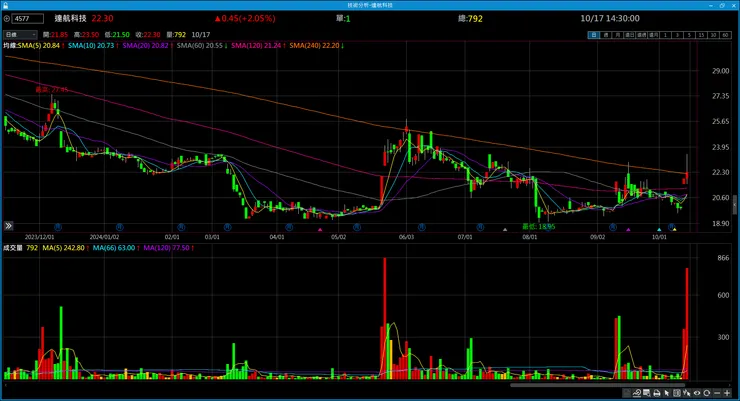Click the timestamp 10/17 14:30:00
This screenshot has height=401, width=740.
[610, 18]
